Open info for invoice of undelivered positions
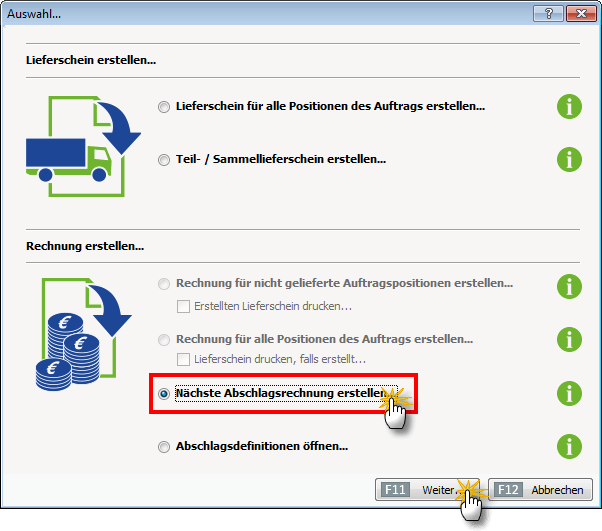 [569, 286]
